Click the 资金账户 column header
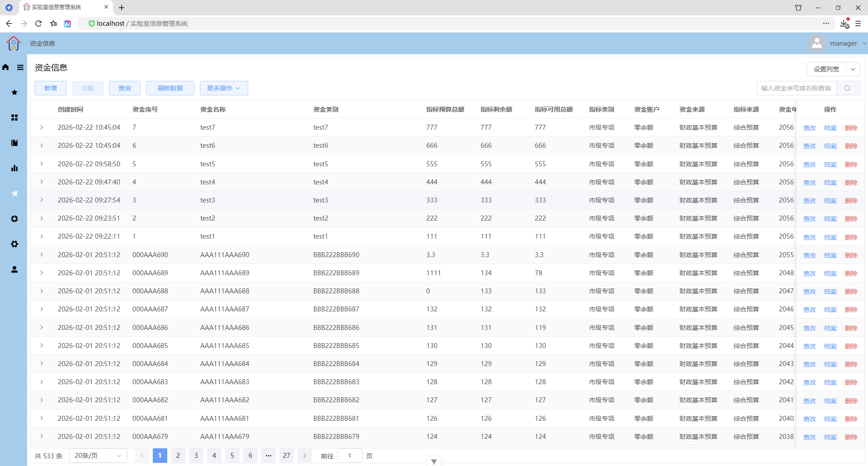Screen dimensions: 868x466 coord(647,109)
